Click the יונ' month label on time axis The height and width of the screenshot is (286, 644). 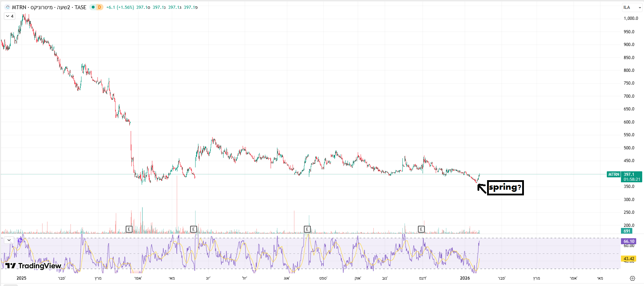coord(208,278)
